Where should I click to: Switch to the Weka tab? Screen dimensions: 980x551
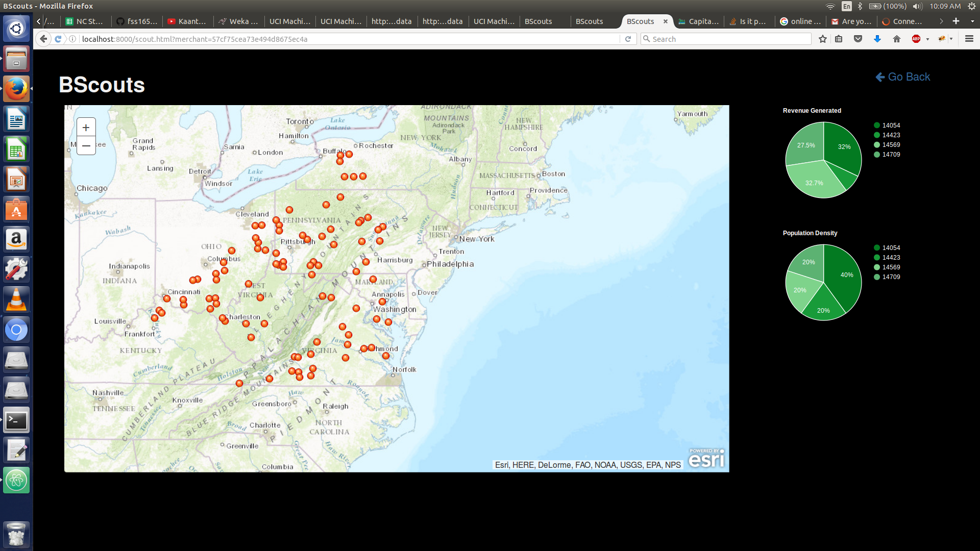239,21
